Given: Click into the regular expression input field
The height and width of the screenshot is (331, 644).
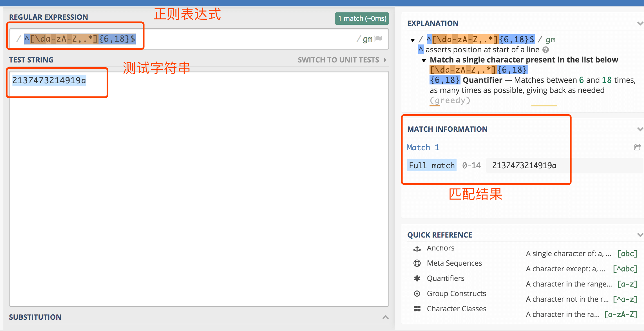Looking at the screenshot, I should point(225,39).
